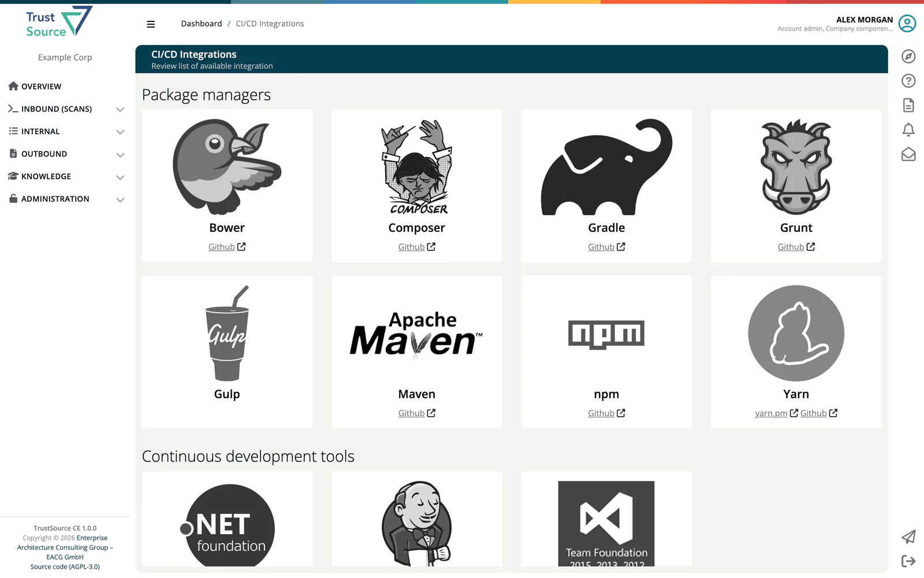The width and height of the screenshot is (924, 578).
Task: Open the user profile avatar icon
Action: [907, 24]
